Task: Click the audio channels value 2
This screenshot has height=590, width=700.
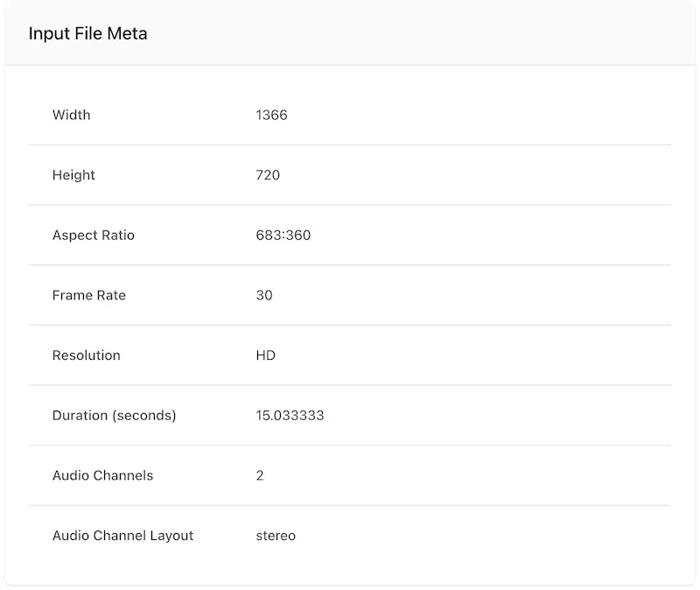Action: [x=259, y=475]
